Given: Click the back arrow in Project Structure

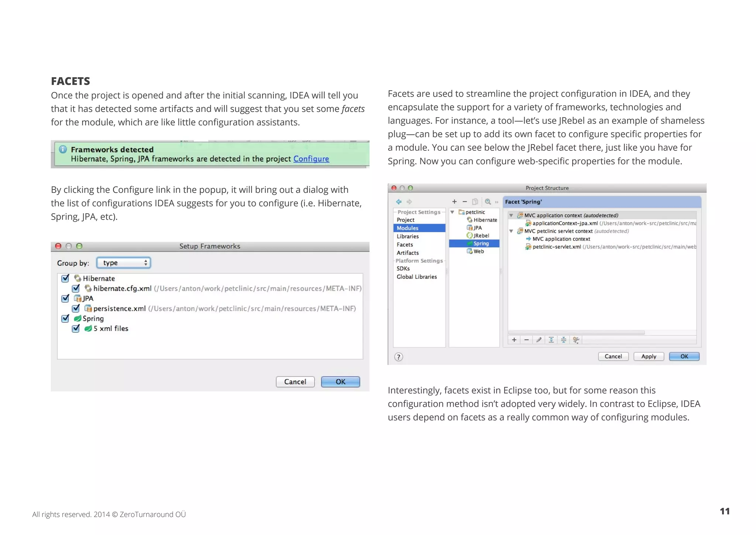Looking at the screenshot, I should (x=399, y=202).
